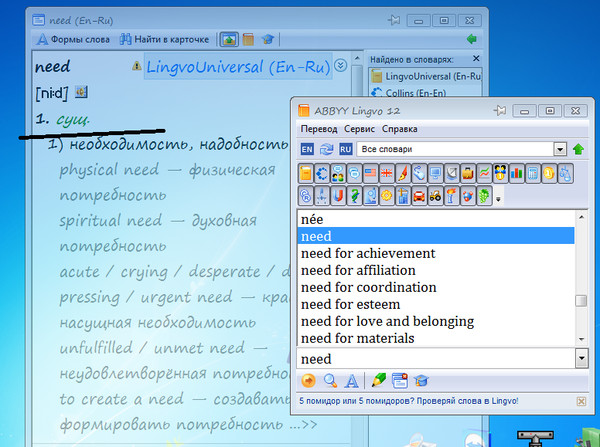Click the yellow tractor dictionary icon
This screenshot has height=447, width=600.
435,196
